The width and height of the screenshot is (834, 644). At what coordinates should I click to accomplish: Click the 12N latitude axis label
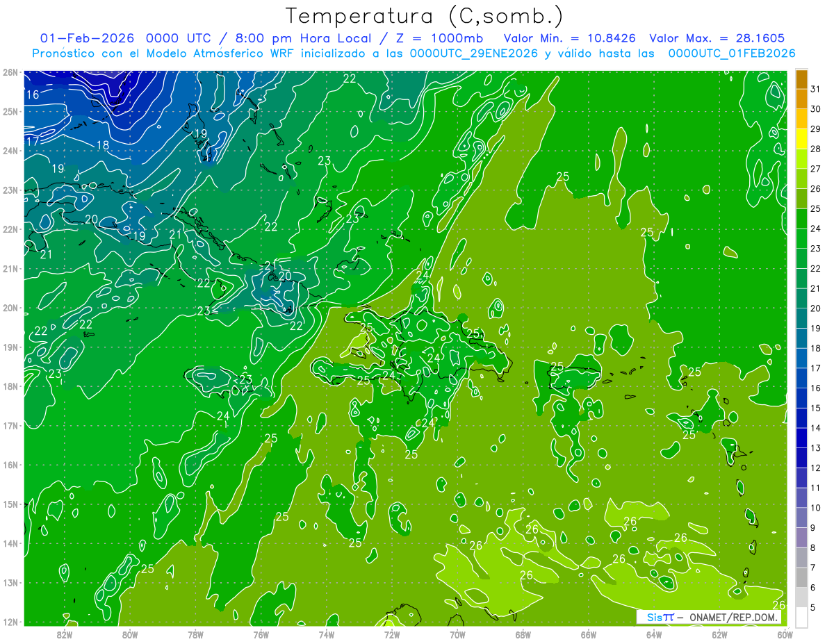coord(10,622)
